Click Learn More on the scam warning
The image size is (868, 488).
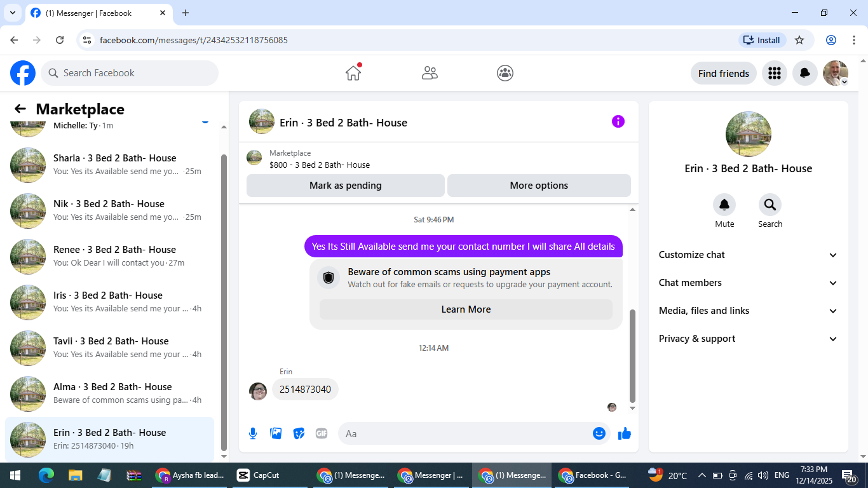point(466,309)
